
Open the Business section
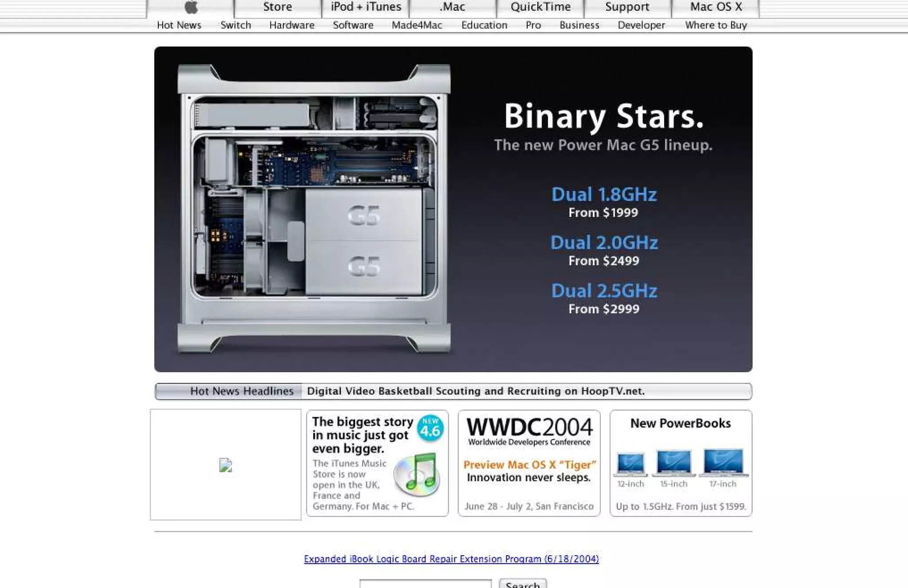(x=579, y=25)
